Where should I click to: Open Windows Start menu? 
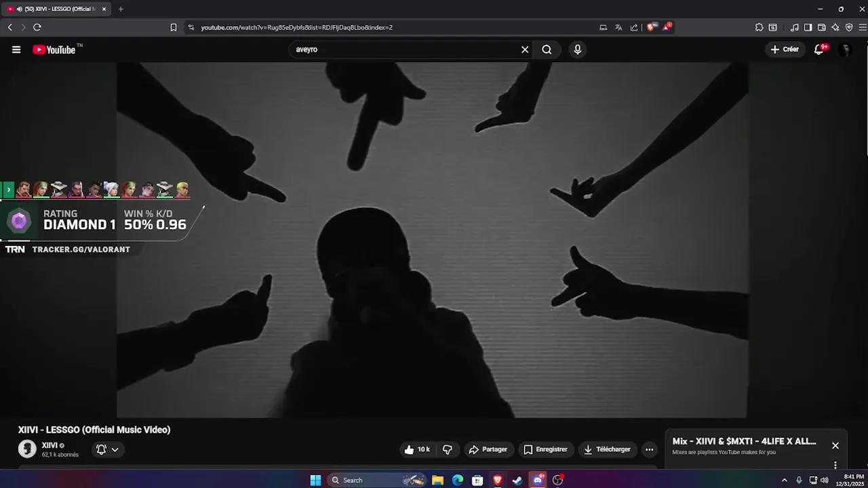point(315,480)
